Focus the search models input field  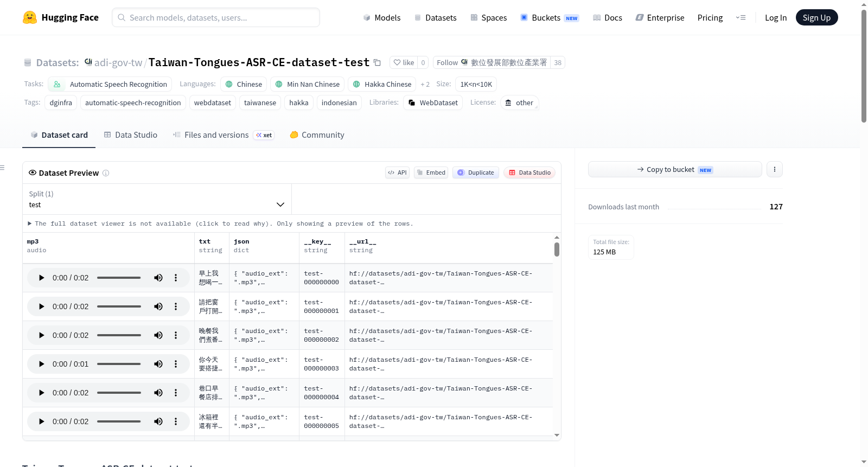[216, 17]
